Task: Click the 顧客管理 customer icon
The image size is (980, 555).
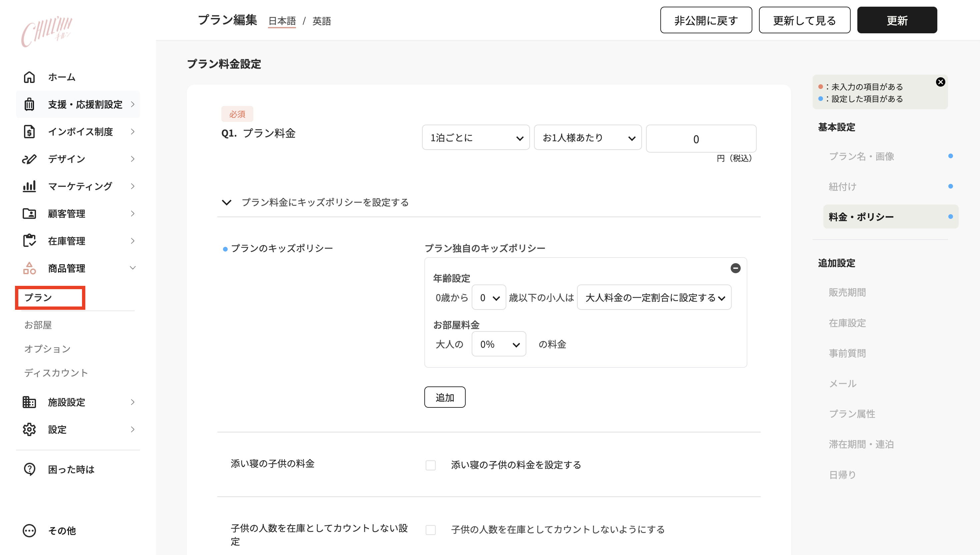Action: [29, 214]
